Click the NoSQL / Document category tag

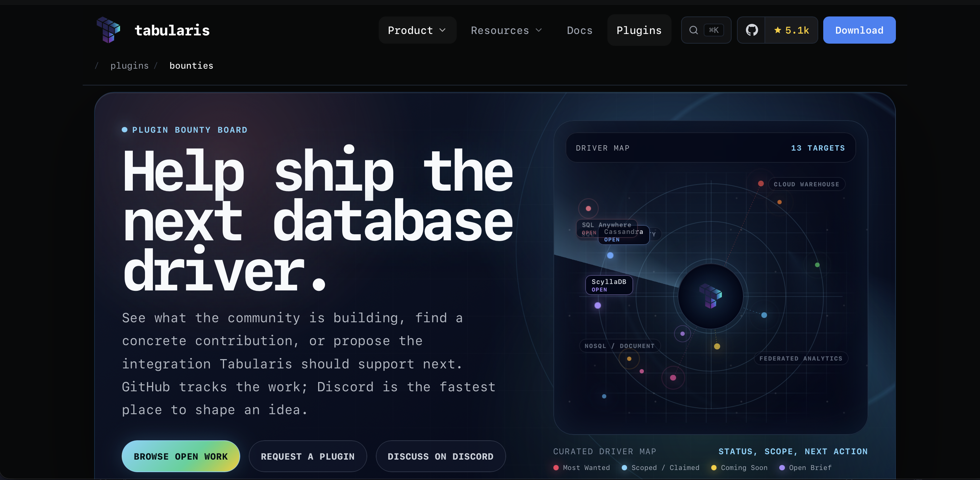point(619,346)
